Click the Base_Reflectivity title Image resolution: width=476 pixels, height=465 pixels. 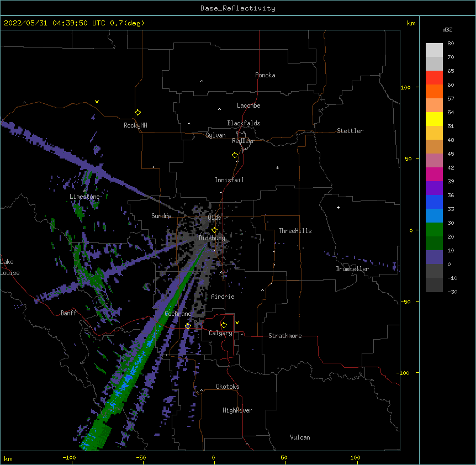coord(238,8)
